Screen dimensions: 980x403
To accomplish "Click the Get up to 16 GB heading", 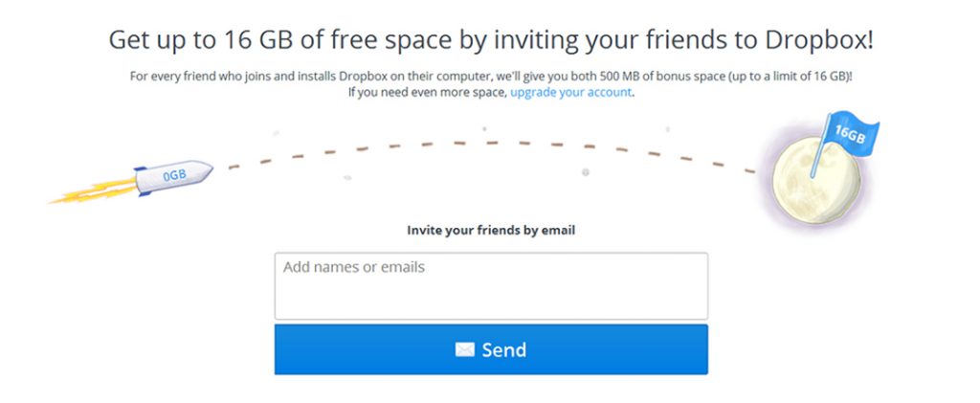I will [491, 40].
